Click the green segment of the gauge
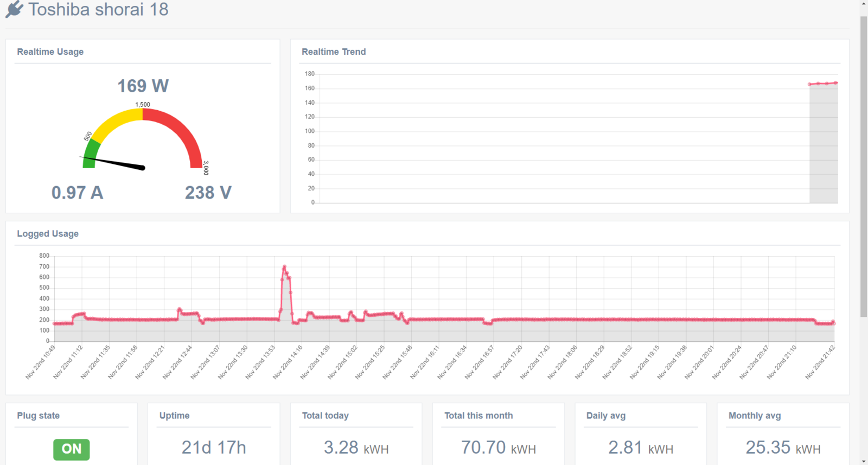The image size is (868, 465). pos(91,153)
